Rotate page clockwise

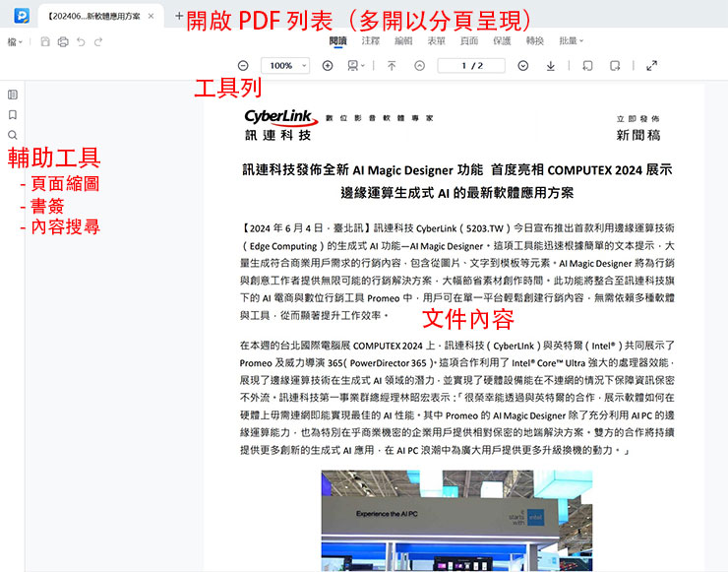(615, 66)
